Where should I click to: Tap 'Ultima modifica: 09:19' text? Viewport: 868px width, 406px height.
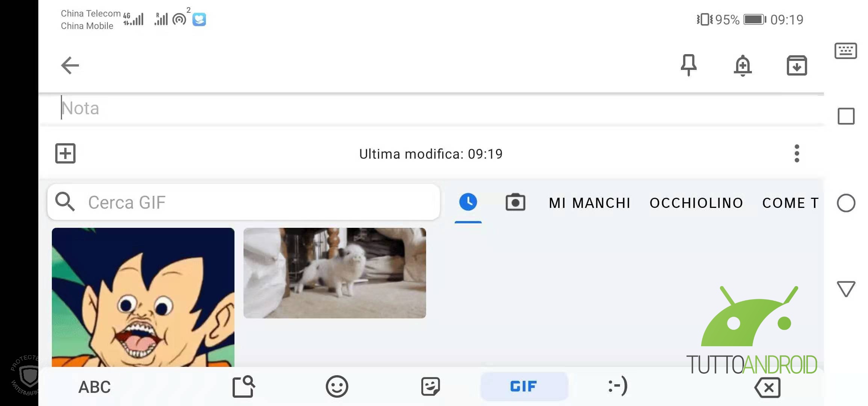tap(431, 154)
